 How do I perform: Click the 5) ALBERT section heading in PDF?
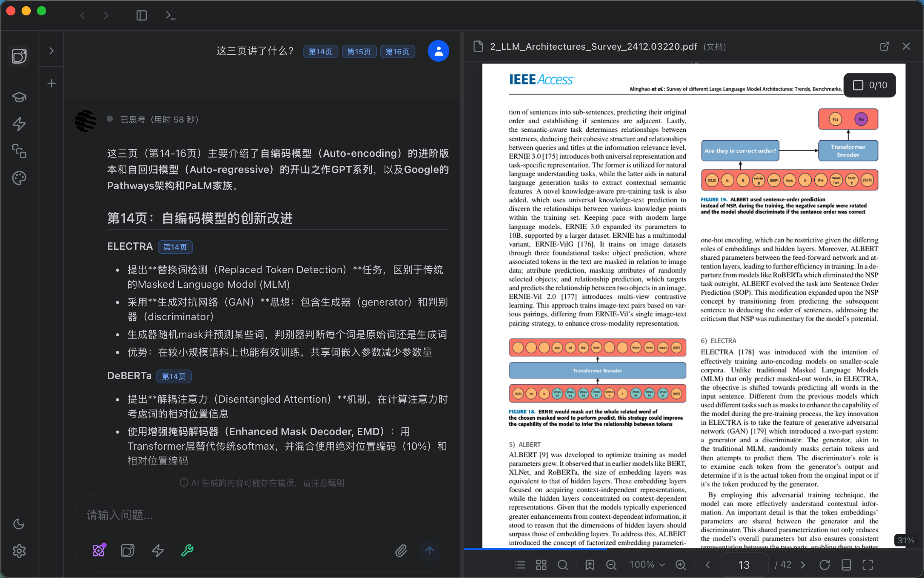[525, 444]
